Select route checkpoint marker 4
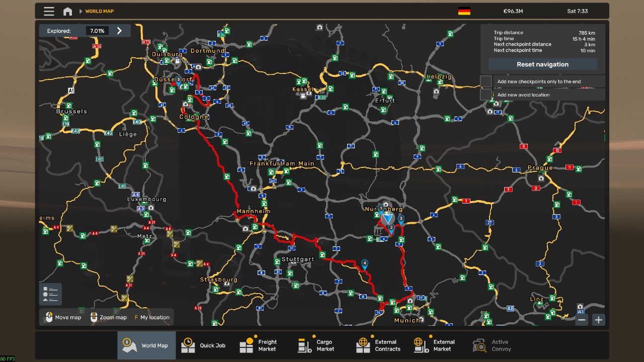The width and height of the screenshot is (644, 362). point(365,263)
